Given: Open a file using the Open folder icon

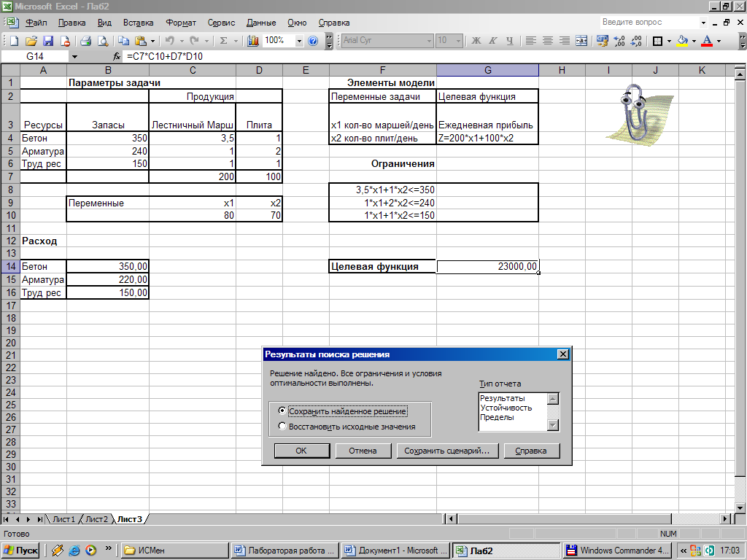Looking at the screenshot, I should pos(31,41).
